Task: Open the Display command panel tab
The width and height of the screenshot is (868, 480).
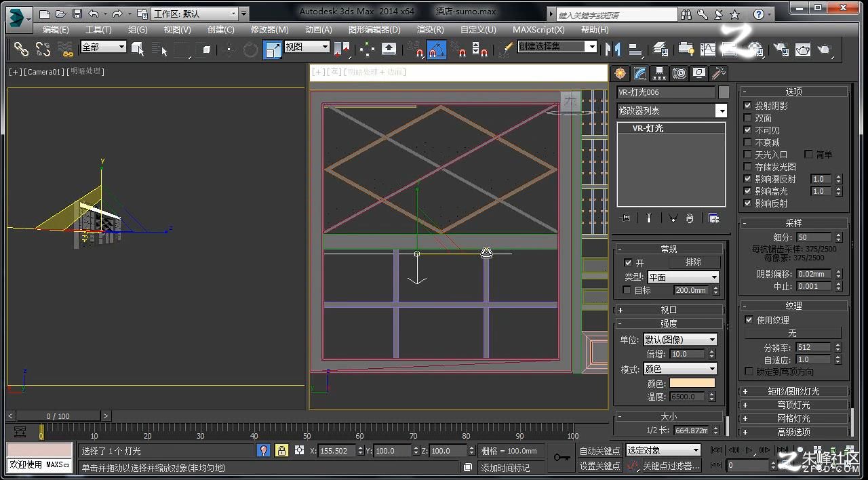Action: (698, 73)
